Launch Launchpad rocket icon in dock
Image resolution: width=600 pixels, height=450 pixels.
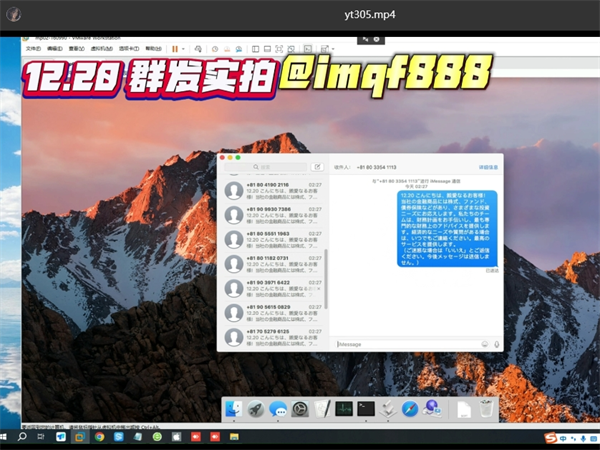click(x=255, y=409)
